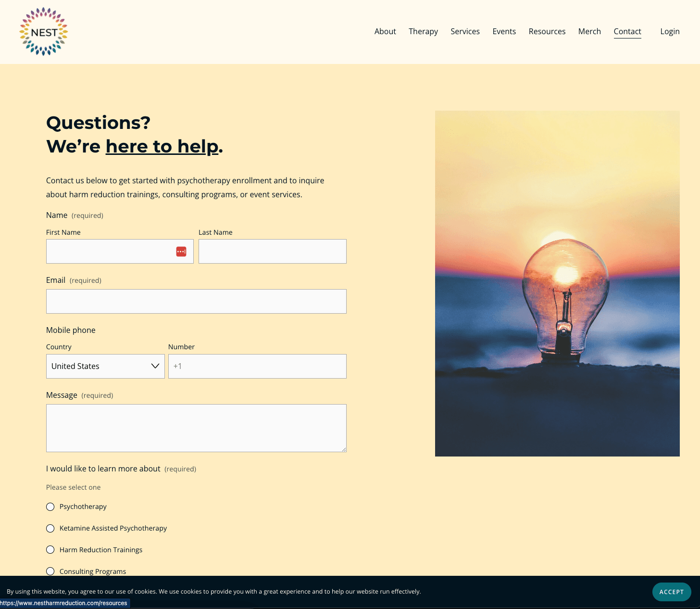Open the Merch page
The width and height of the screenshot is (700, 609).
[x=589, y=31]
